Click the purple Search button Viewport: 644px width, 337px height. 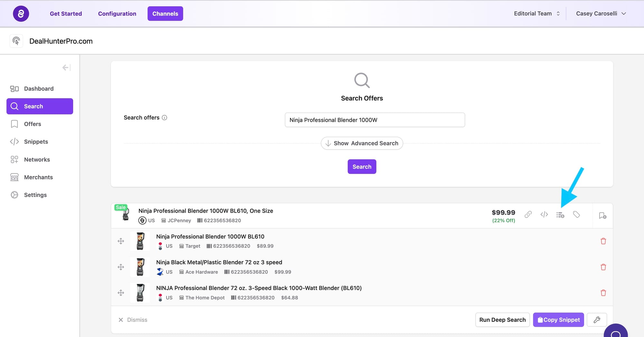point(362,167)
